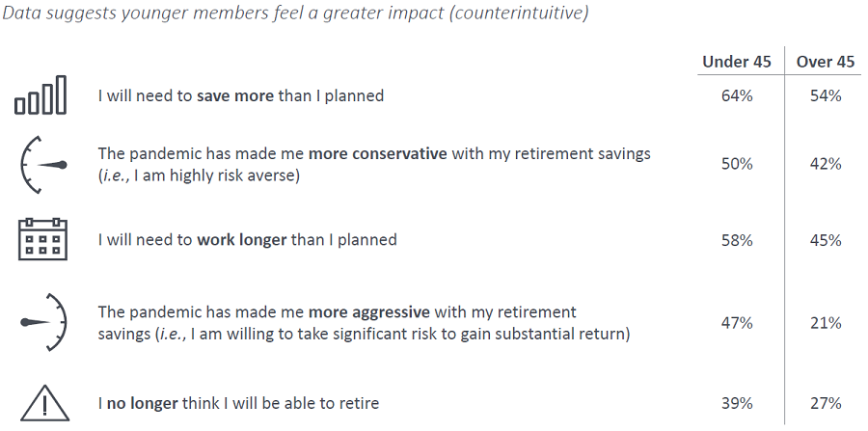Select the 45% work longer value
The image size is (868, 431).
point(826,239)
